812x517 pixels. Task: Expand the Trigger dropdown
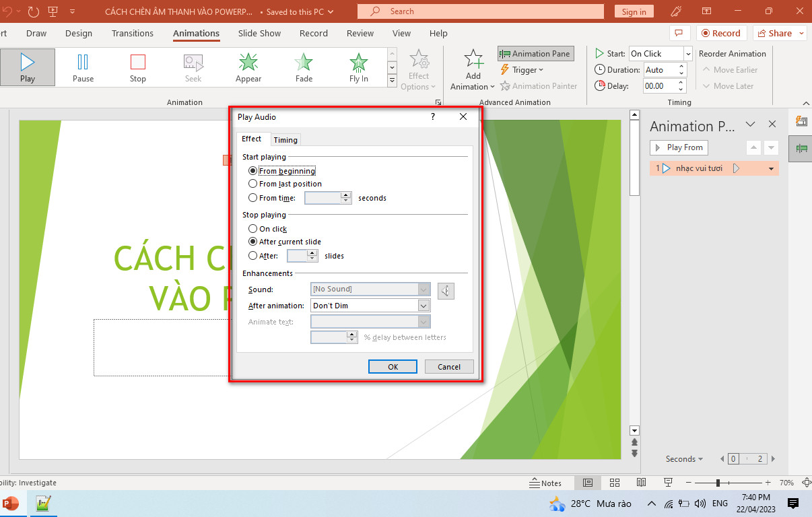(x=522, y=70)
